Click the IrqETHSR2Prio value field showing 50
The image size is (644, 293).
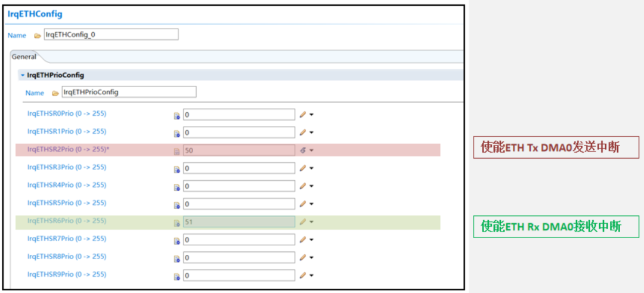click(239, 150)
